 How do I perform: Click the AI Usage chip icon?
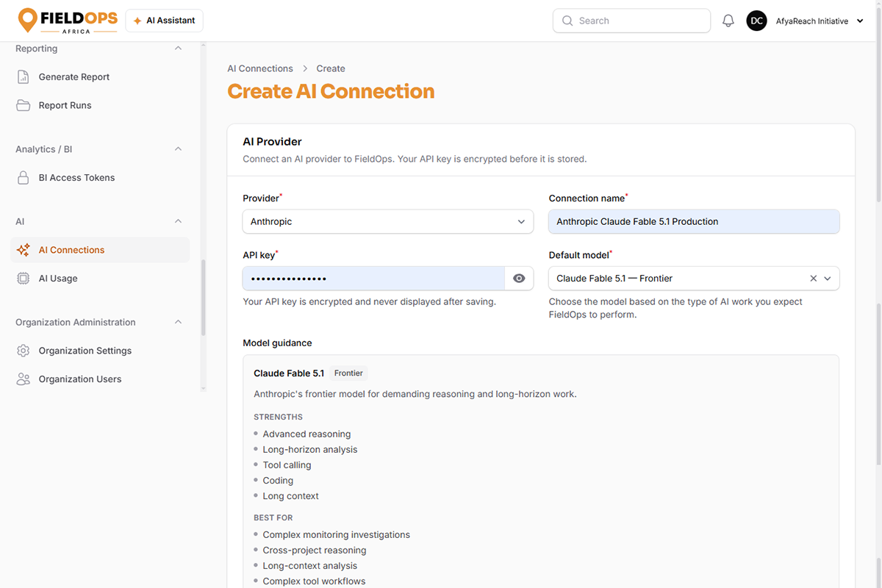pos(24,279)
